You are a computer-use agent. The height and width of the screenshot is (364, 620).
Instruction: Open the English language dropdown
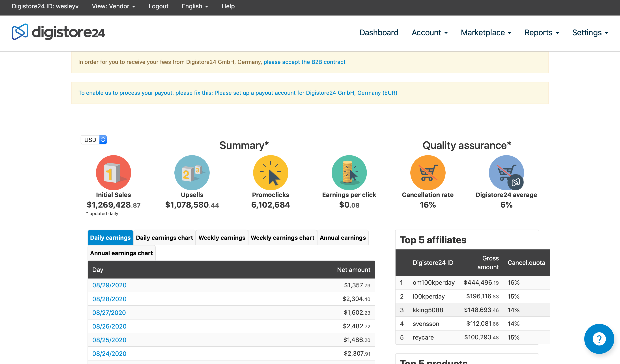click(x=195, y=6)
